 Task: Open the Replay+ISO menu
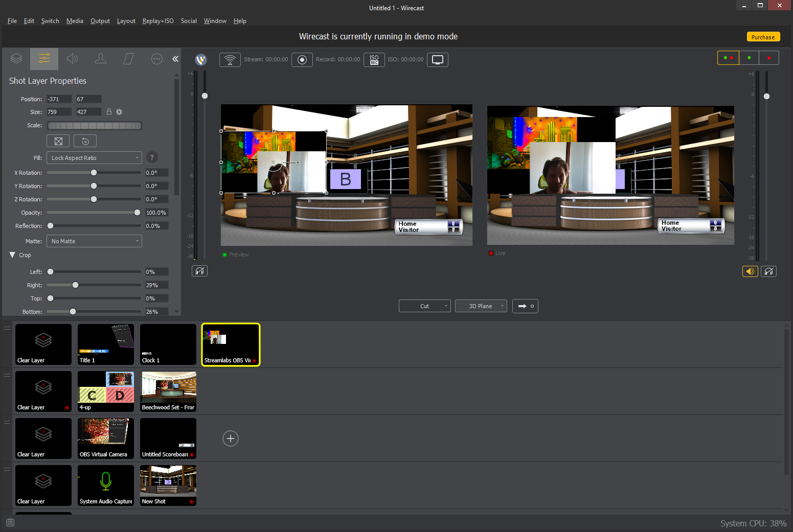158,21
